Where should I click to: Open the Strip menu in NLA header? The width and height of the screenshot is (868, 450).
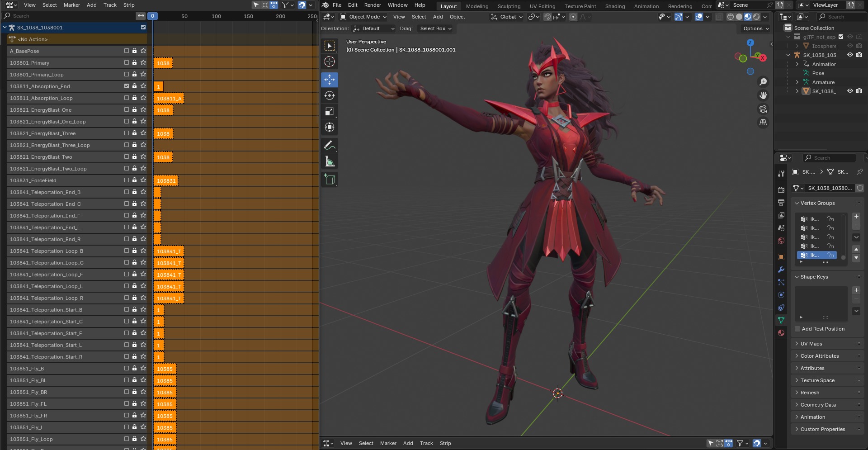129,5
